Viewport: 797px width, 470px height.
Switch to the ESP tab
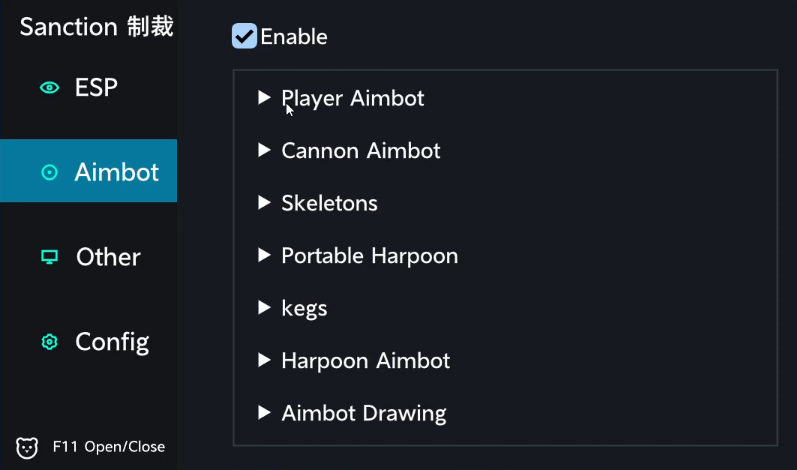click(x=96, y=88)
